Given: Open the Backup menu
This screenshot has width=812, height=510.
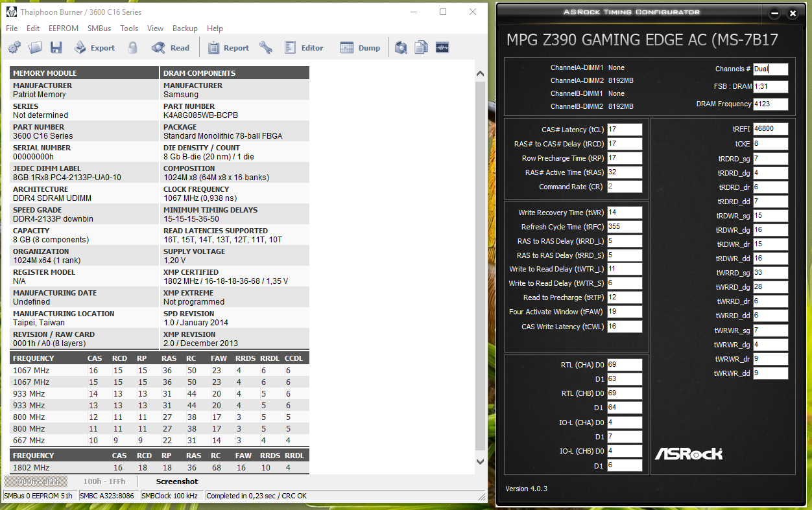Looking at the screenshot, I should [185, 29].
